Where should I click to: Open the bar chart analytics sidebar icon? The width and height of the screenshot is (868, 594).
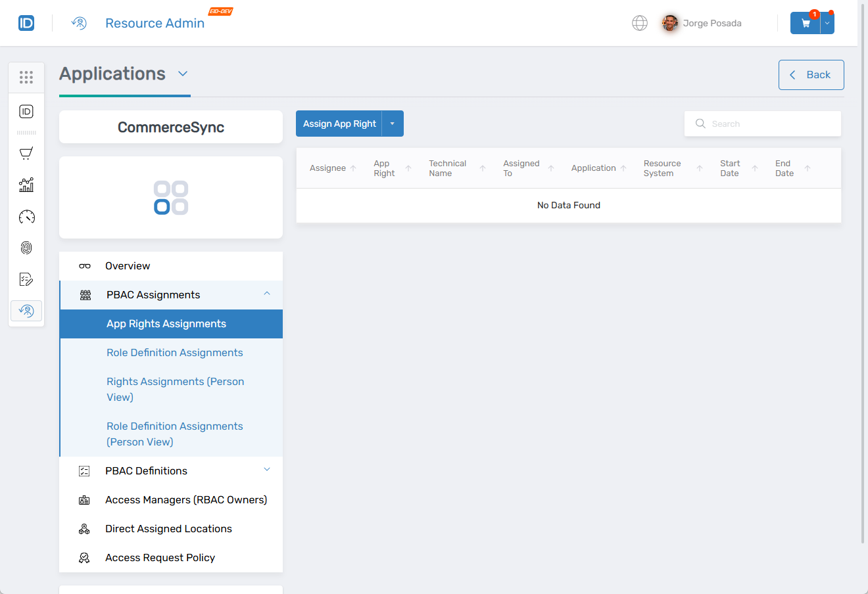point(26,185)
